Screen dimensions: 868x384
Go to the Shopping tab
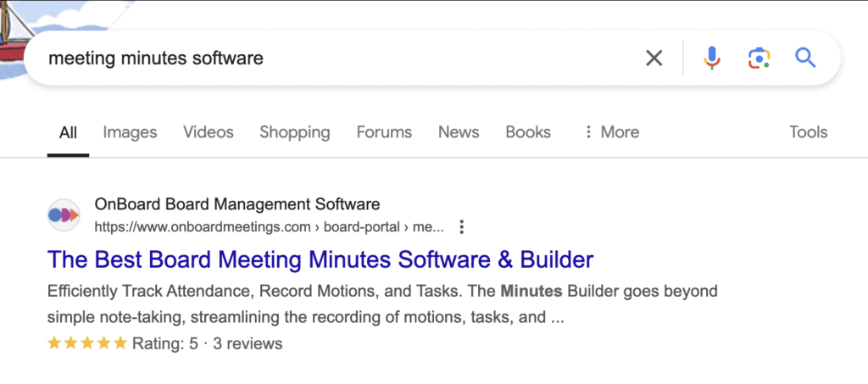click(294, 132)
